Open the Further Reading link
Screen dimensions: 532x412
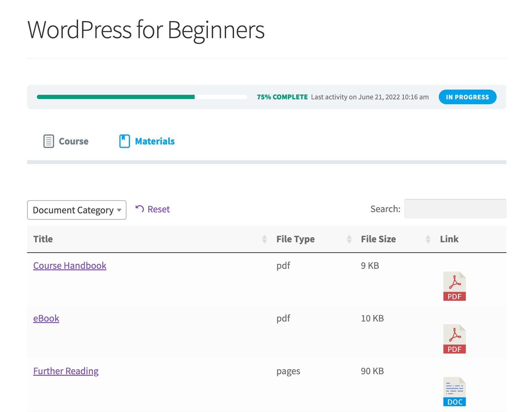(x=66, y=371)
